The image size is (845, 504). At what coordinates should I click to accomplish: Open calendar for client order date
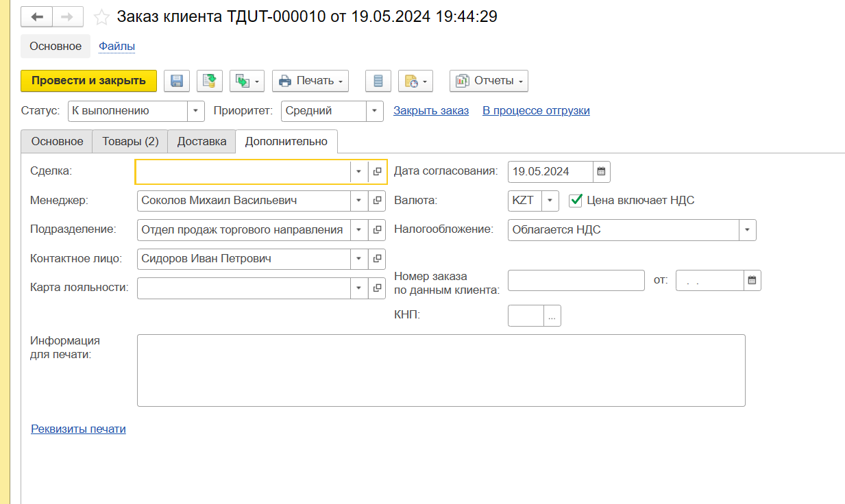pyautogui.click(x=752, y=280)
